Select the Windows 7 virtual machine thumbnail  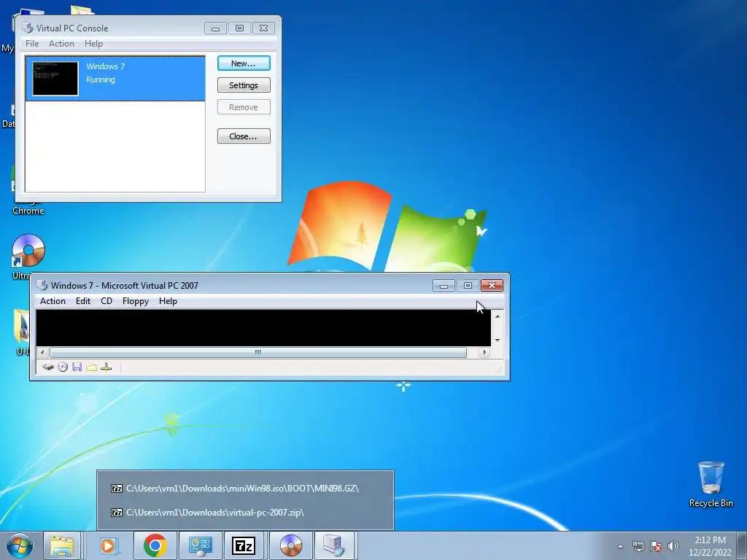(x=55, y=79)
